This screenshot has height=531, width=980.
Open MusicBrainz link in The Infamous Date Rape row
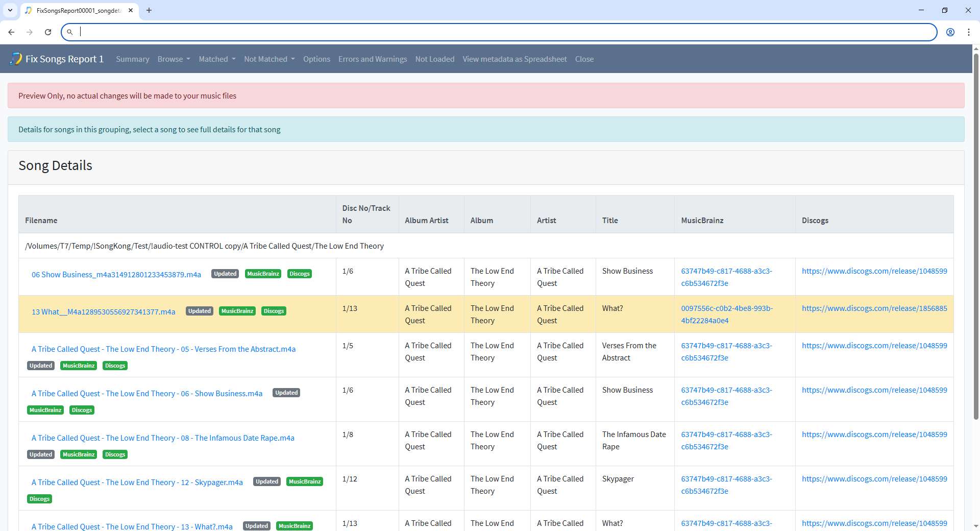click(x=726, y=441)
